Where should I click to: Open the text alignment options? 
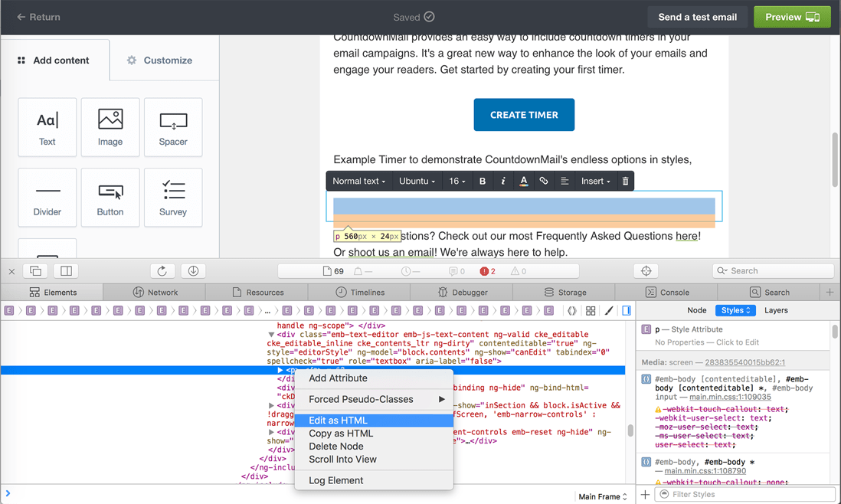coord(564,182)
